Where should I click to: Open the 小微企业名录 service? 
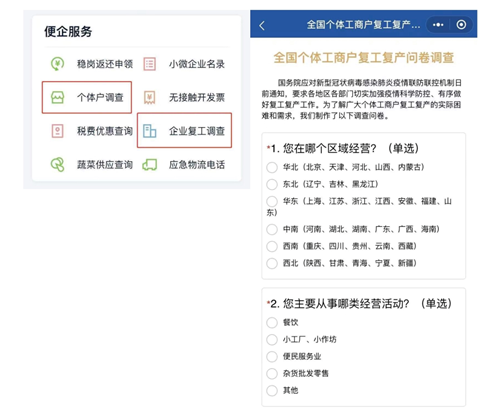coord(184,64)
